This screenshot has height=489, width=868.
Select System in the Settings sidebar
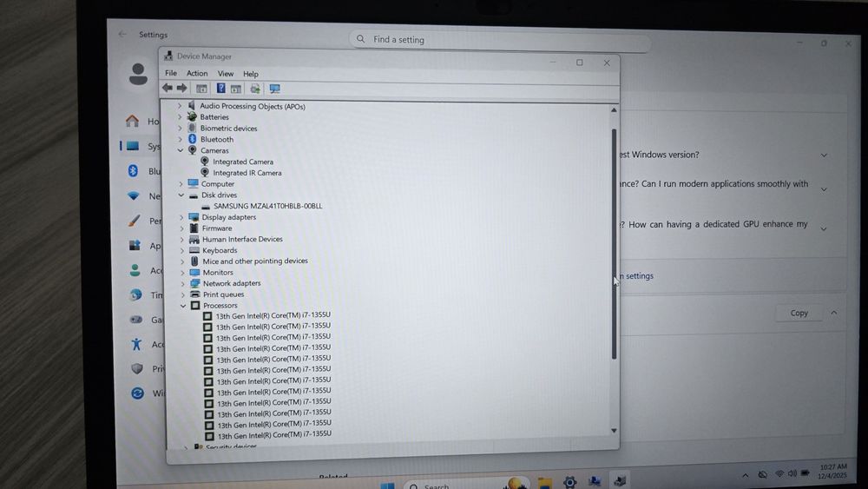141,146
